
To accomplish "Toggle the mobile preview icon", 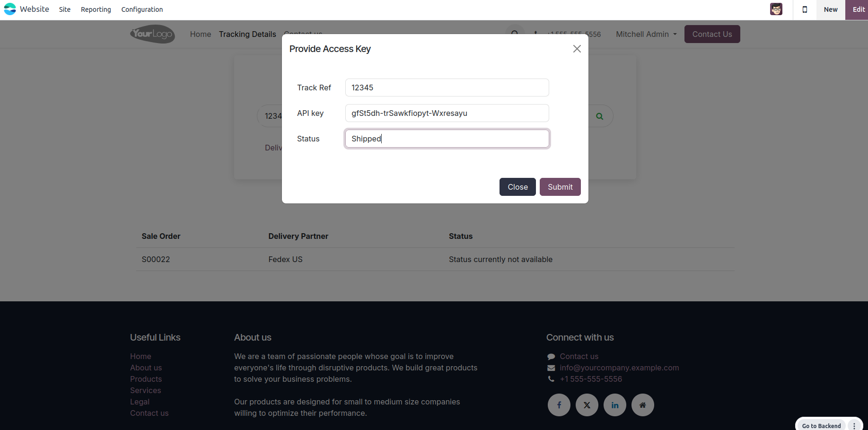I will click(805, 9).
